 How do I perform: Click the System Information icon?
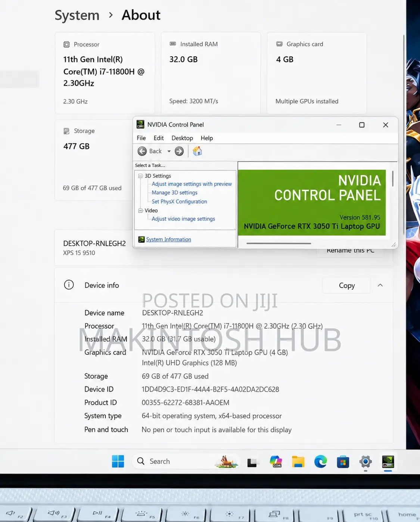pyautogui.click(x=141, y=239)
